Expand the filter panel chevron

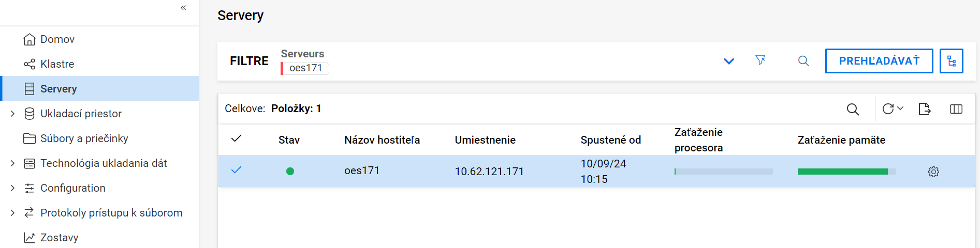(729, 61)
